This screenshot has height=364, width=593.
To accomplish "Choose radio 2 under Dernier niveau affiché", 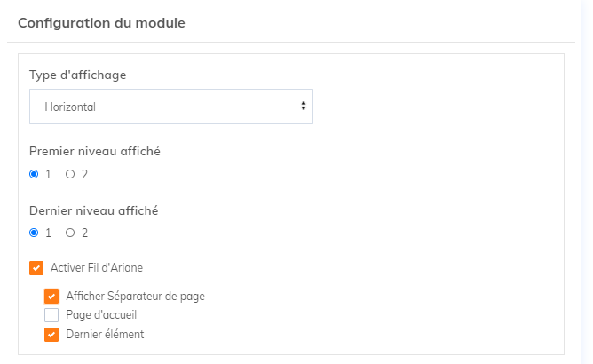I will pos(70,233).
